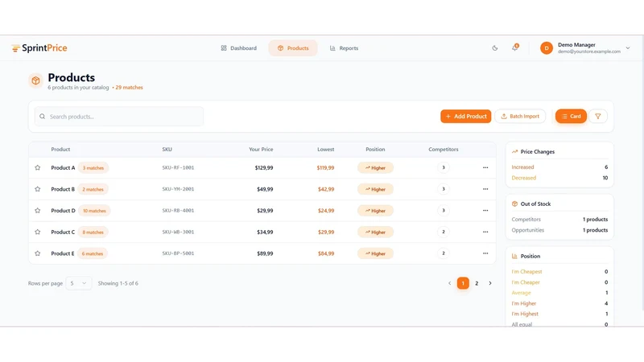Viewport: 644px width, 362px height.
Task: Sort by the Your Price column header
Action: [261, 150]
